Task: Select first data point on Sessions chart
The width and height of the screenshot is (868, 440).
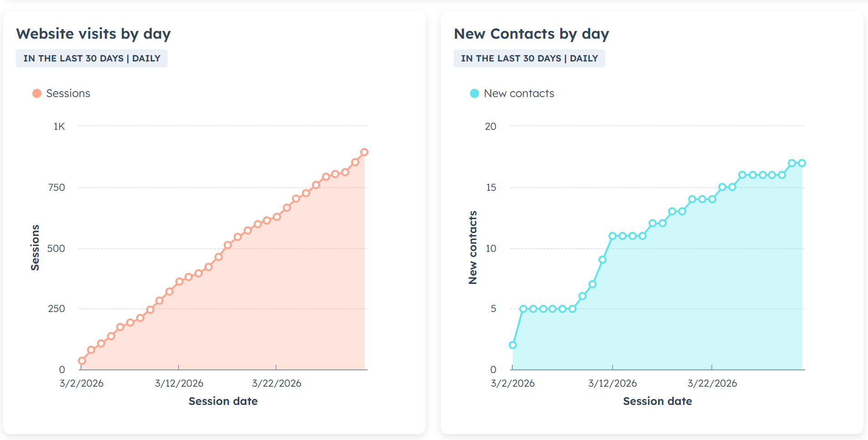Action: (x=82, y=361)
